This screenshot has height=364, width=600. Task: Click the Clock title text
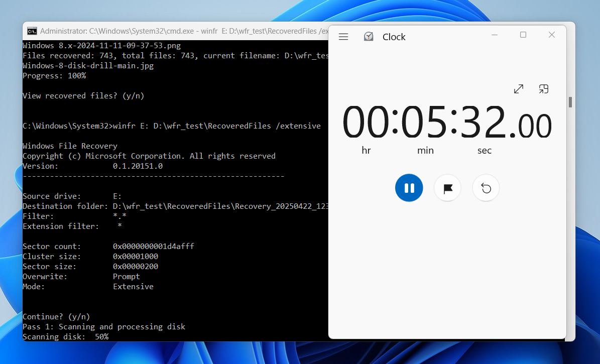(x=394, y=37)
